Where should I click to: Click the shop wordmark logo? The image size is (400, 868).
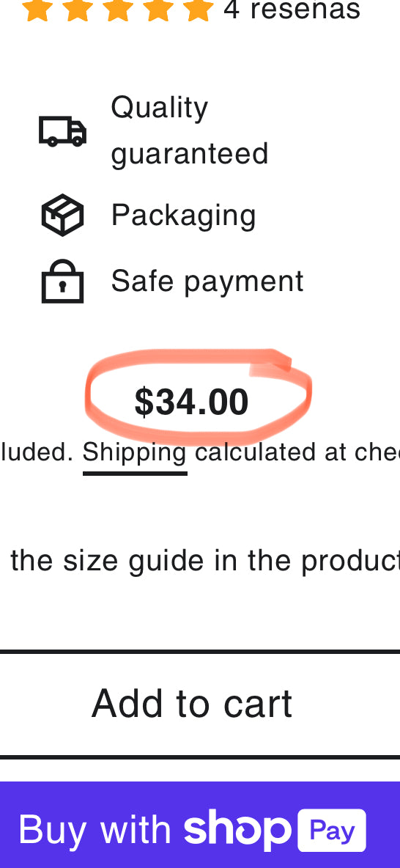237,830
